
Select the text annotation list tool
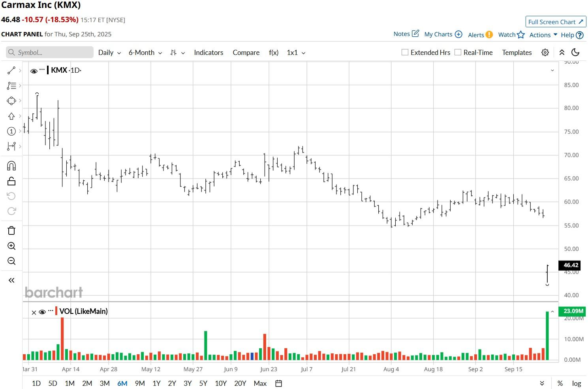click(11, 85)
